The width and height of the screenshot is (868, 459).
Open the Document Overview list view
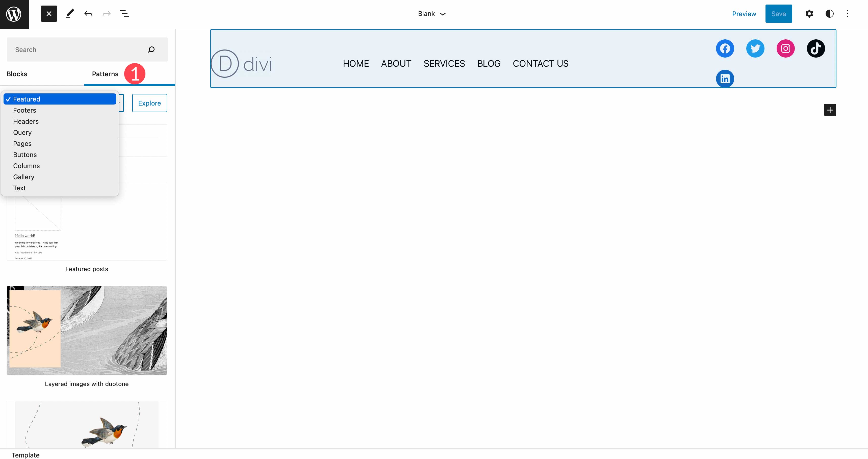[125, 14]
